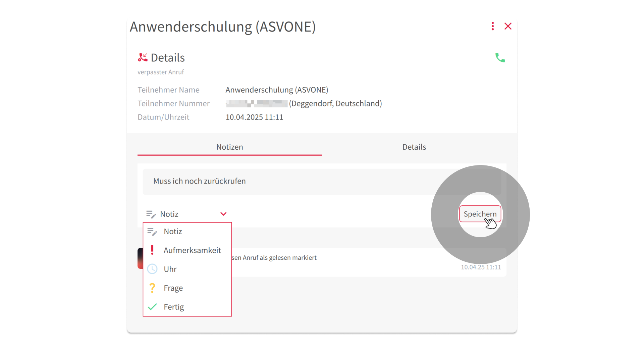Choose Aufmerksamkeit from the dropdown list
Image resolution: width=644 pixels, height=349 pixels.
192,250
